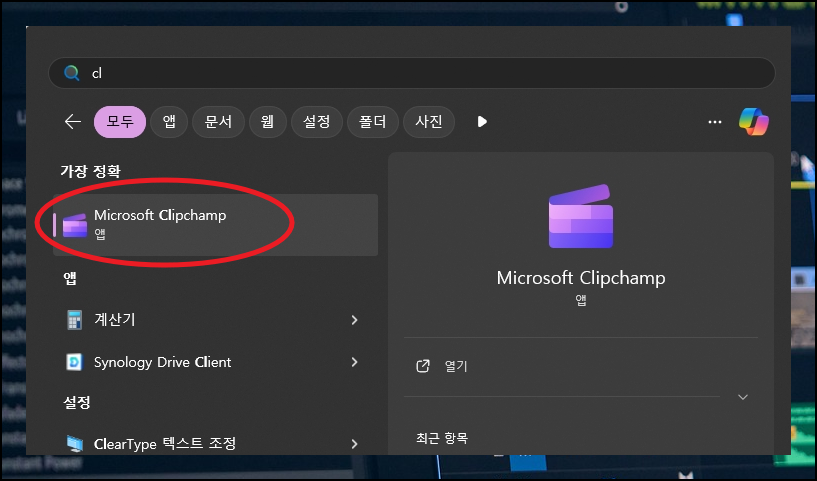
Task: Switch to the 사진 filter tab
Action: pos(429,122)
